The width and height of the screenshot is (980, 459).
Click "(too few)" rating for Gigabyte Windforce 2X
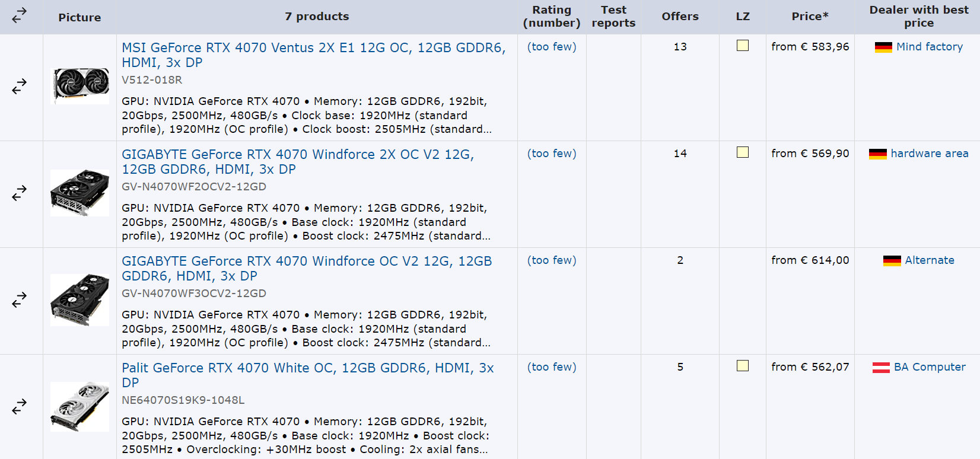coord(552,154)
